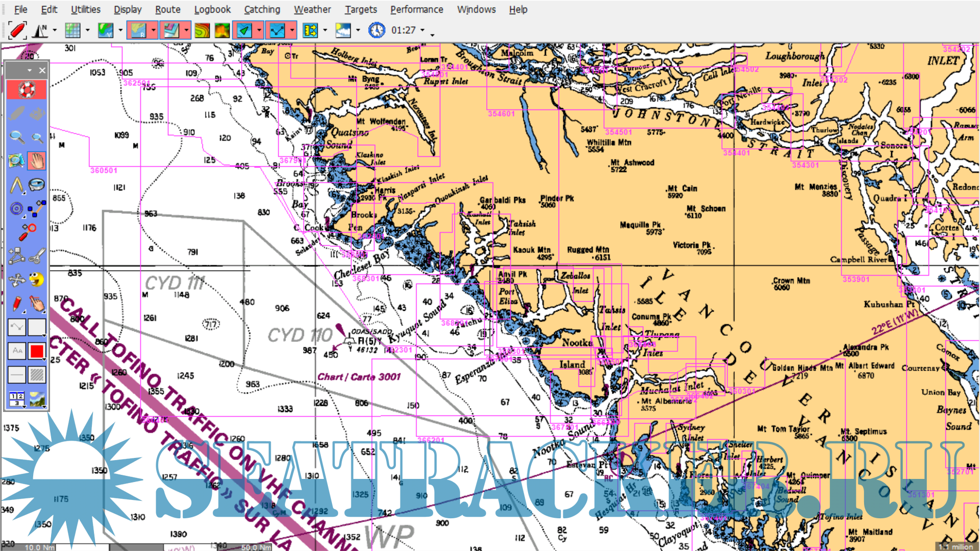Expand the grid icon dropdown arrow
Viewport: 980px width, 551px height.
pyautogui.click(x=87, y=31)
